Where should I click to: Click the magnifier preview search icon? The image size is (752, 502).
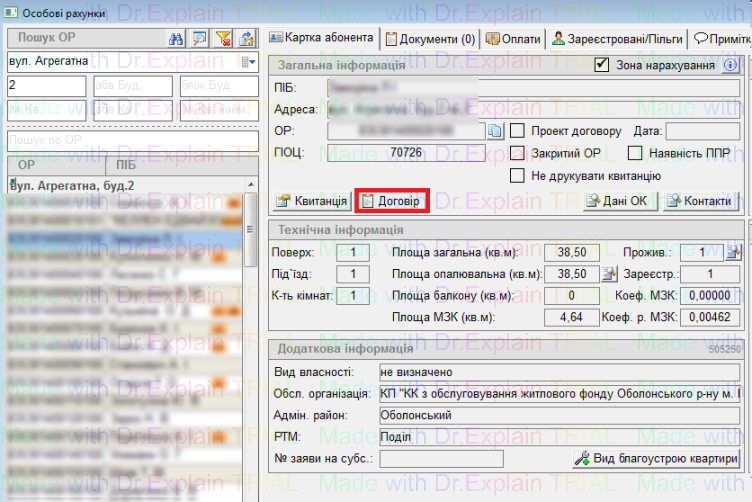click(199, 38)
